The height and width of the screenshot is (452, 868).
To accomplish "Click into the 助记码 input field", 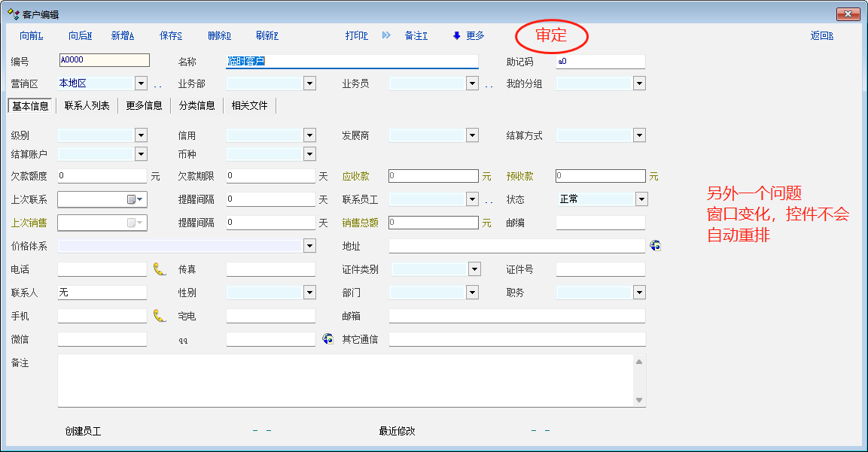I will tap(600, 62).
